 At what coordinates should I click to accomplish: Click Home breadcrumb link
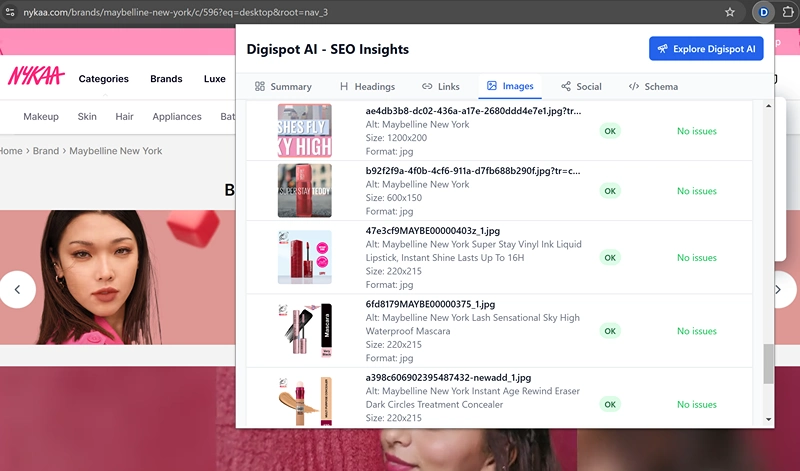(11, 151)
